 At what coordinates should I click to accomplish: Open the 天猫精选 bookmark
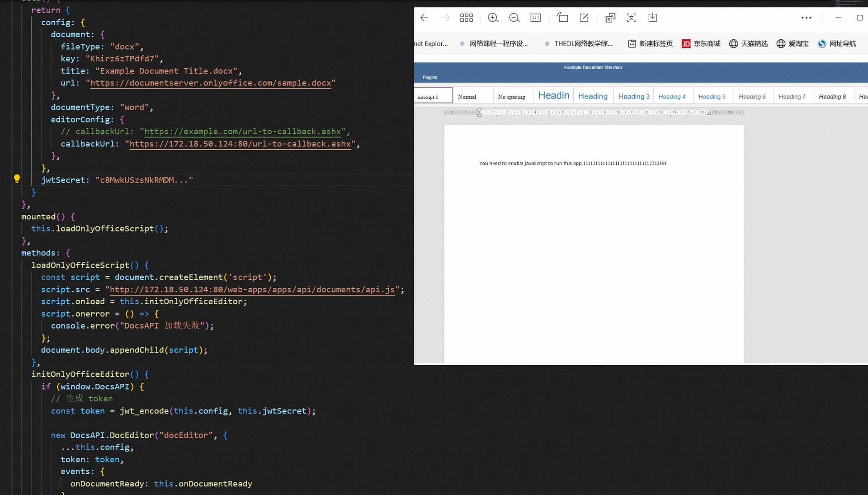[x=748, y=43]
